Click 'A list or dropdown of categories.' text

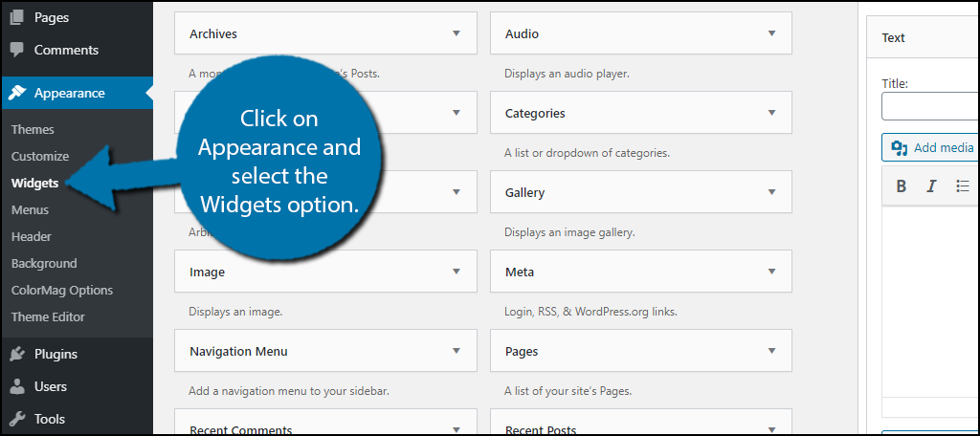(587, 153)
